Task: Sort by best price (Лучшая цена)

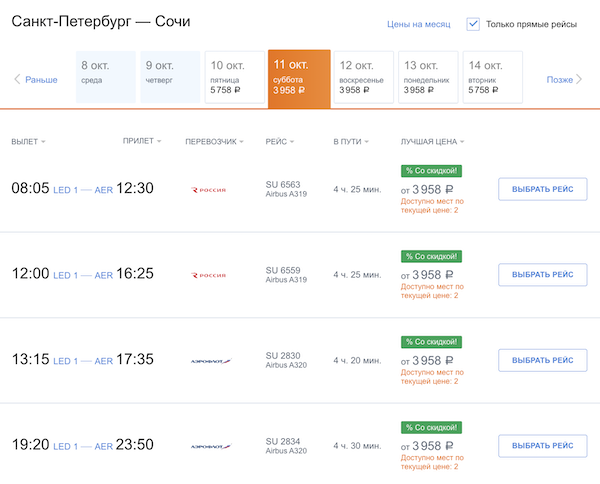Action: click(x=431, y=142)
